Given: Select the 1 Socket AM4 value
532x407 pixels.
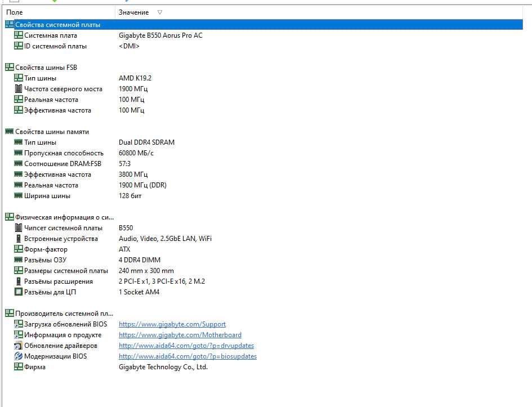Looking at the screenshot, I should point(138,292).
